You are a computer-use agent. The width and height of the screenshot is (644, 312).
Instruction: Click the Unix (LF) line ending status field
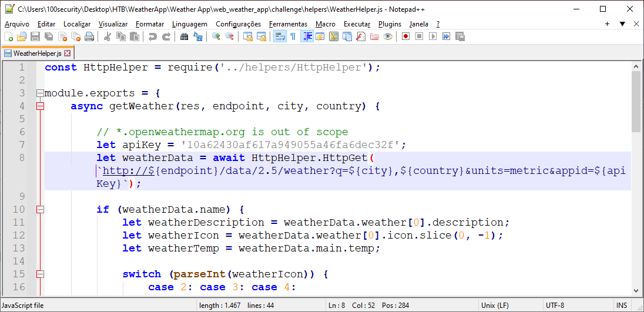tap(509, 306)
